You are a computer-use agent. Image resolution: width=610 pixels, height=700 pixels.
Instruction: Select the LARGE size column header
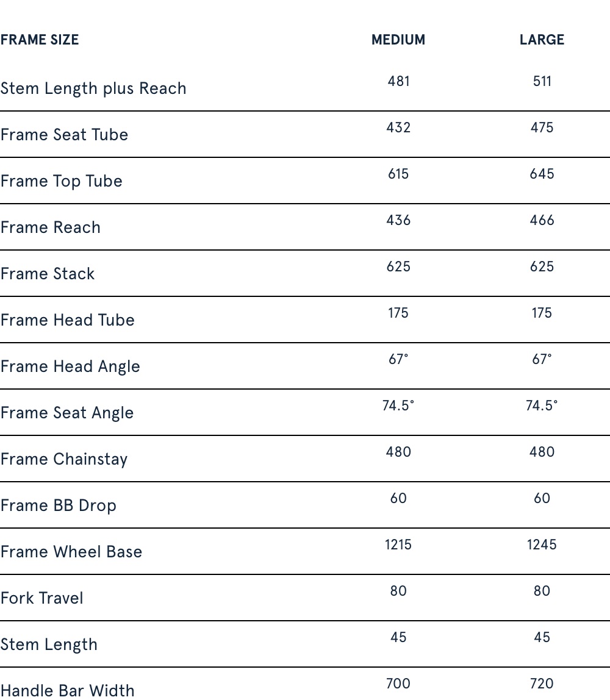pos(542,40)
